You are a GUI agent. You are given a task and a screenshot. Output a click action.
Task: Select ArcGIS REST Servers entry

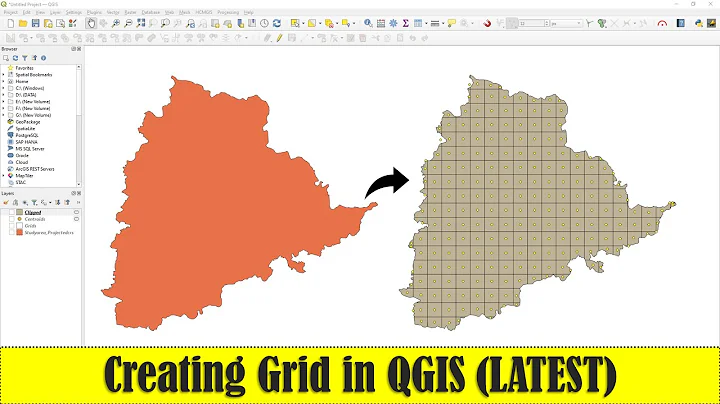[x=34, y=169]
